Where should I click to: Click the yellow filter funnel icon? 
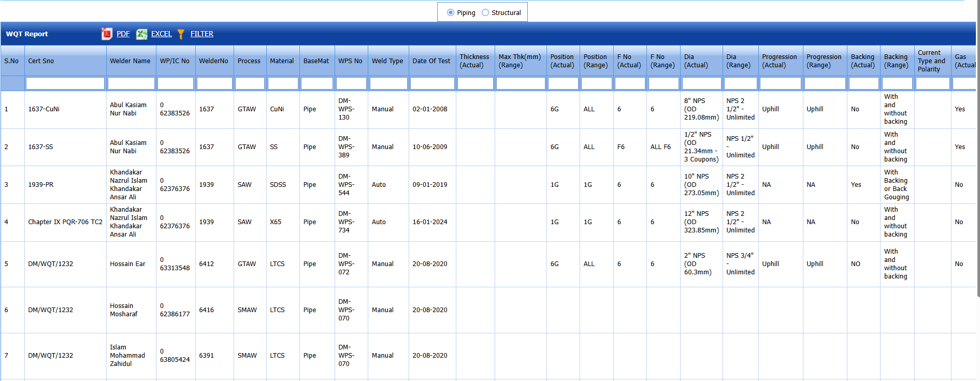(x=181, y=34)
